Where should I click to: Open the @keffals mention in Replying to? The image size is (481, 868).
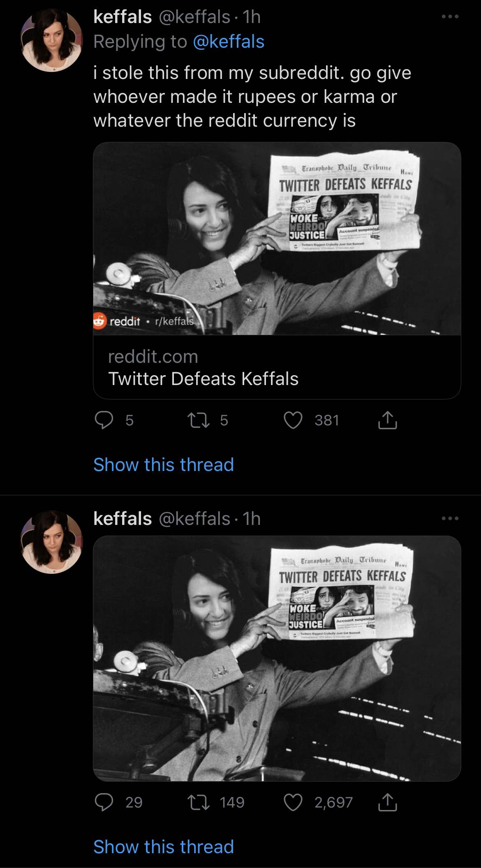229,42
